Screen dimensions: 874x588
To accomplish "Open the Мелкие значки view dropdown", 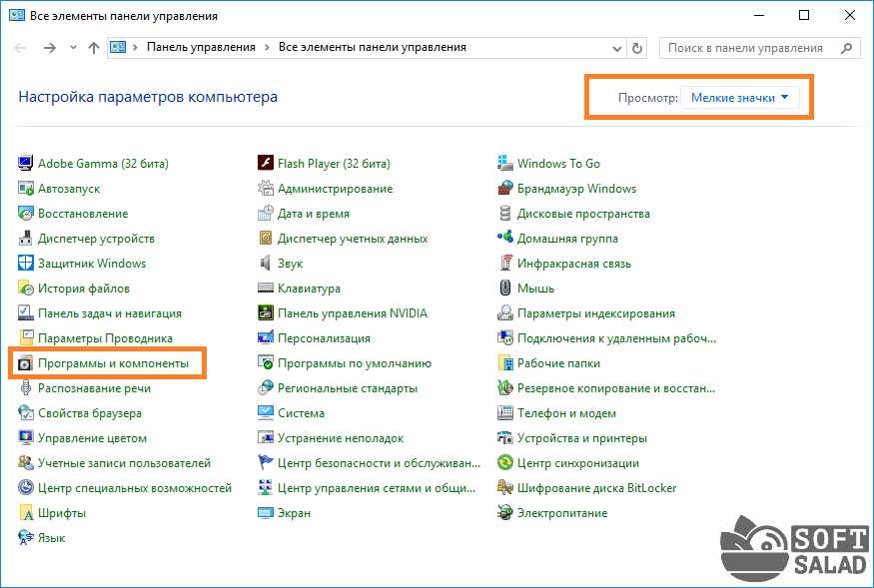I will coord(740,98).
